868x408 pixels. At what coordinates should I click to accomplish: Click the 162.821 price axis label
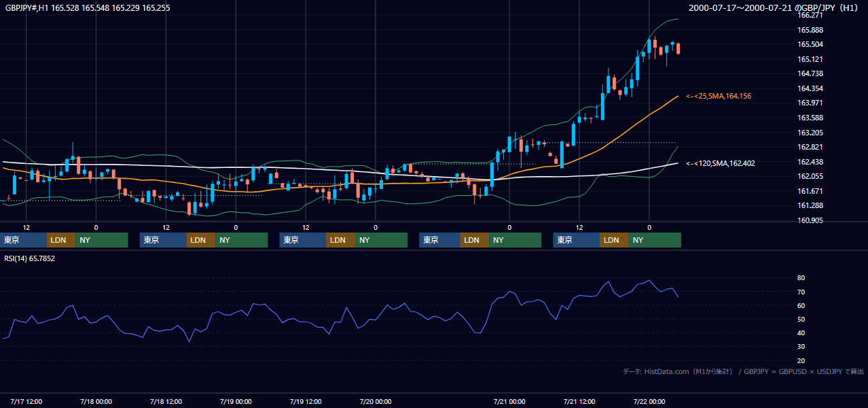pos(810,147)
